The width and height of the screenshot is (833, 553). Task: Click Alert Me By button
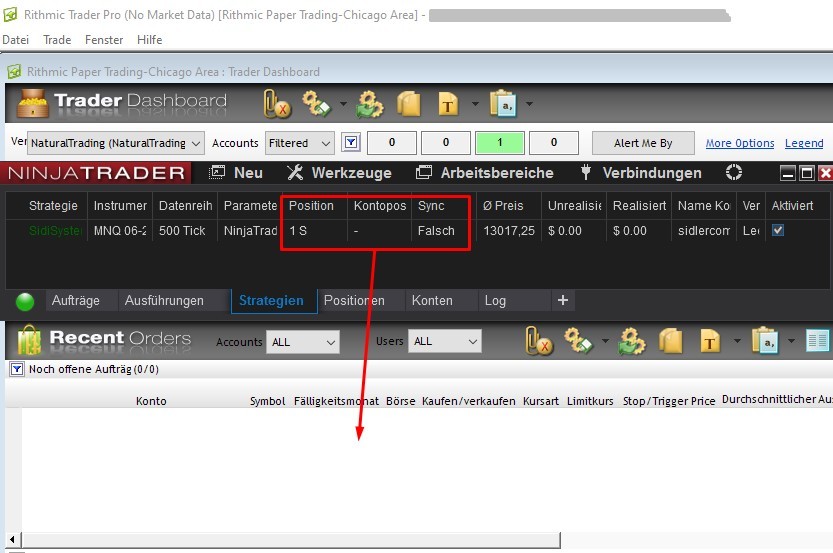pyautogui.click(x=643, y=143)
